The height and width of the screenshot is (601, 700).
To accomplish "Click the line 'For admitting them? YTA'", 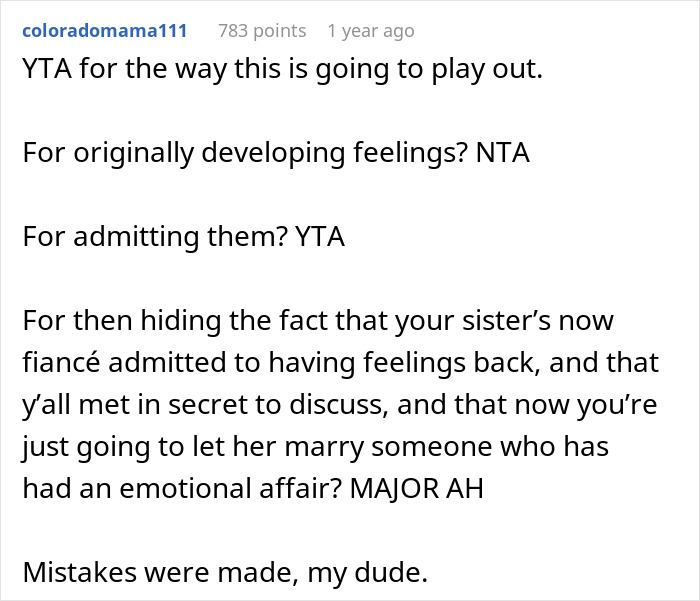I will click(180, 240).
